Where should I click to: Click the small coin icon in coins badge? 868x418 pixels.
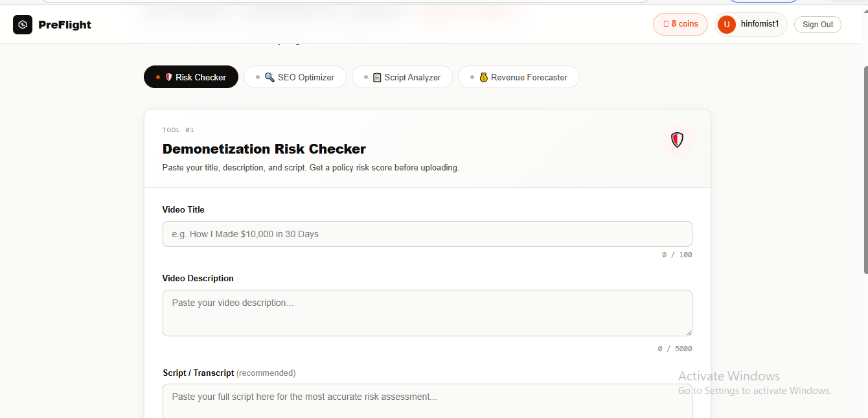[x=666, y=24]
